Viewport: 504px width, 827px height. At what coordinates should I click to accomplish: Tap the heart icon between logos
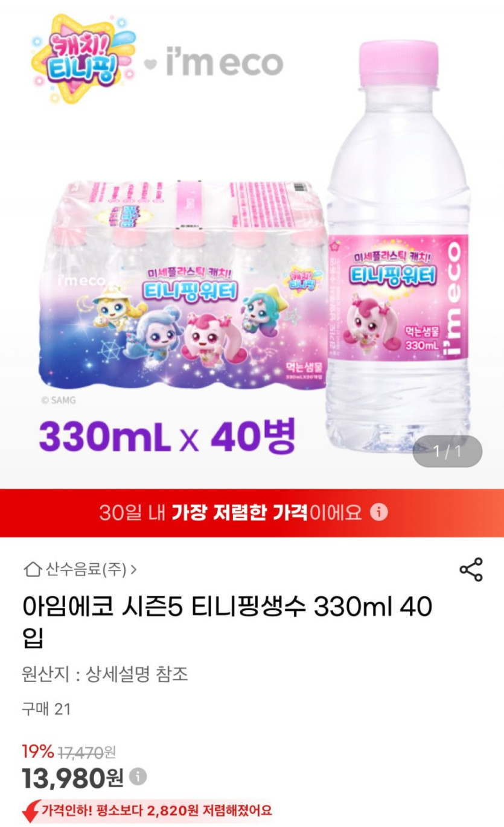coord(150,65)
